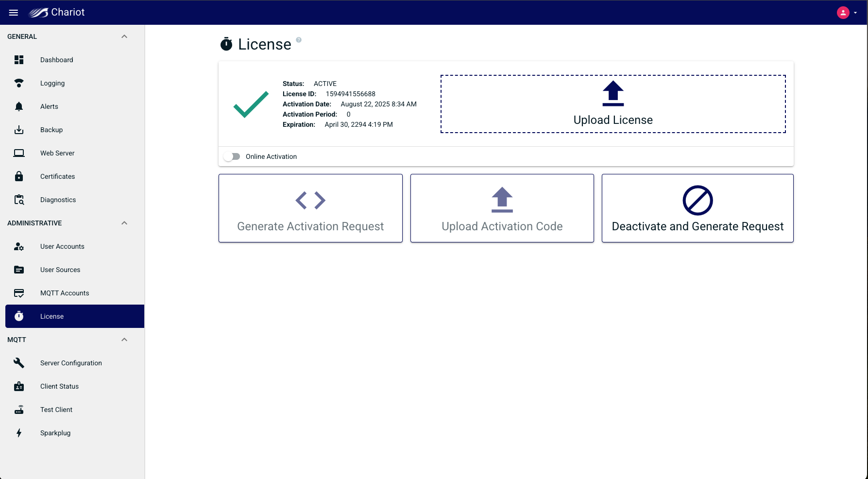
Task: Collapse the GENERAL sidebar section
Action: pos(124,36)
